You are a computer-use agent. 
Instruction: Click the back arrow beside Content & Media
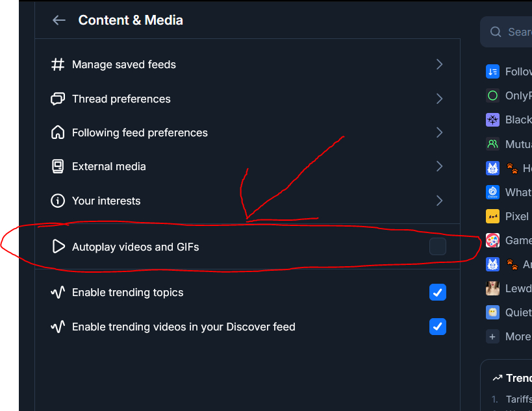pos(59,20)
